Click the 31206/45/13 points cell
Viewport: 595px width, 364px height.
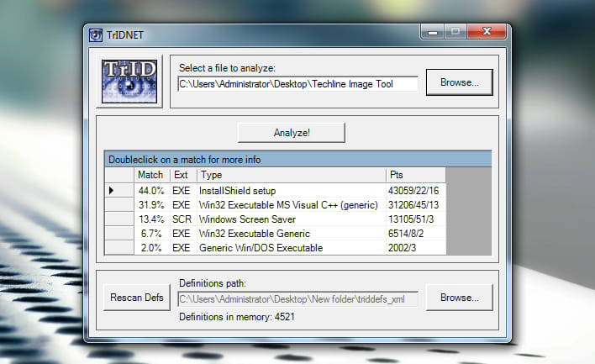coord(416,204)
